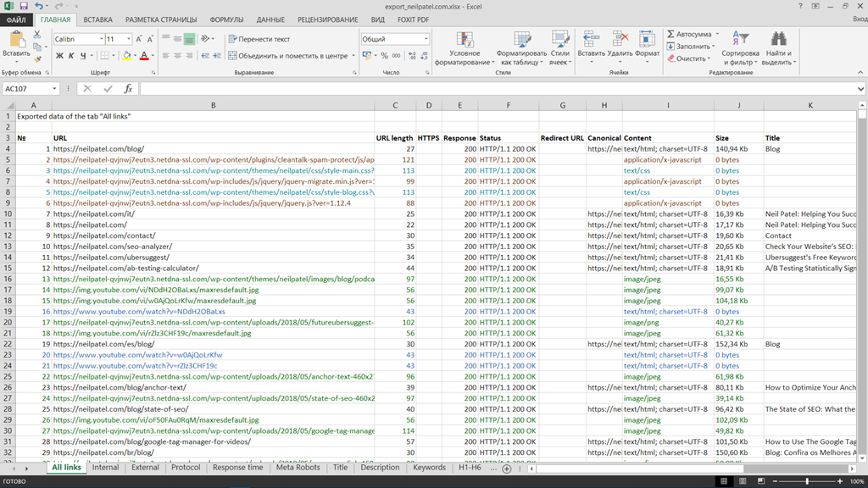Switch to FOXIT PDF tab
868x488 pixels.
[413, 20]
